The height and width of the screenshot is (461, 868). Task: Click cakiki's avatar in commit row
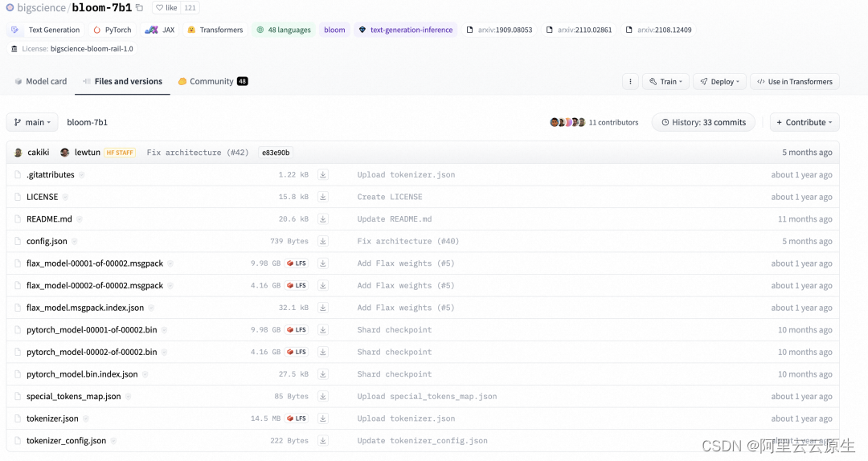point(18,152)
